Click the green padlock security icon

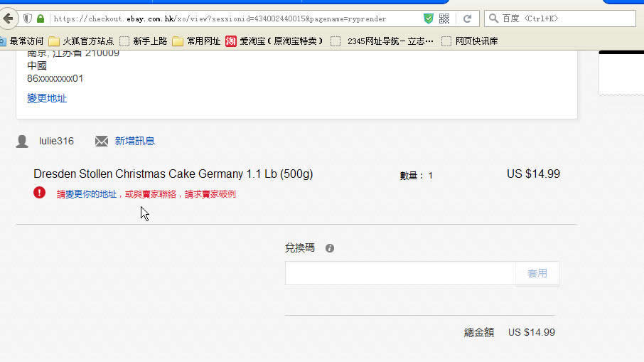41,18
